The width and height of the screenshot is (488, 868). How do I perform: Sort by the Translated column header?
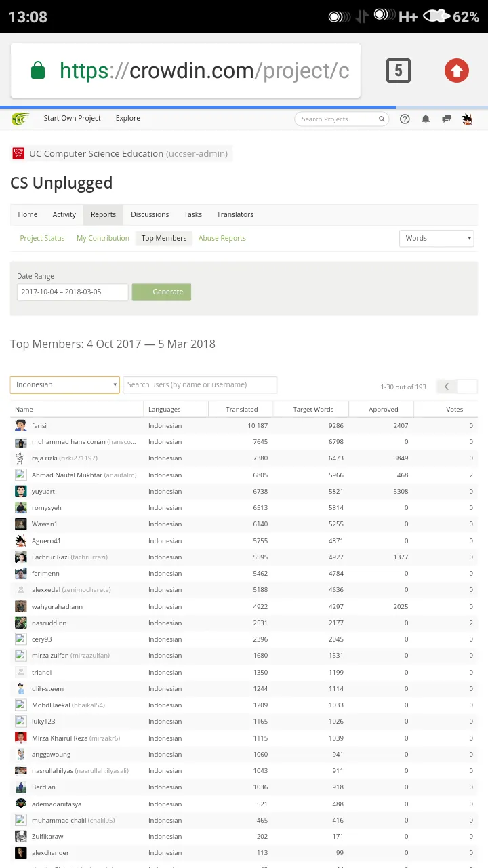(241, 409)
